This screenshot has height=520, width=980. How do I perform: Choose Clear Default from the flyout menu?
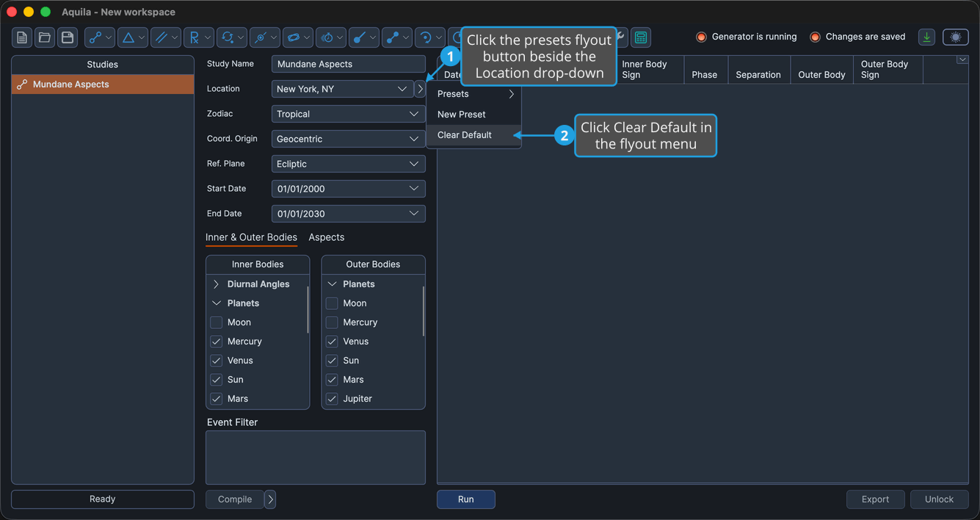tap(474, 135)
